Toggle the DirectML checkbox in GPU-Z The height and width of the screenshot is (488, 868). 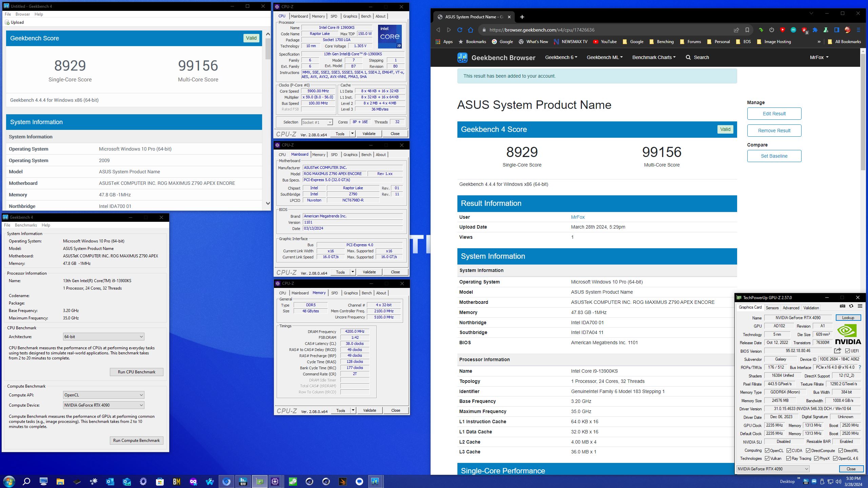point(841,451)
